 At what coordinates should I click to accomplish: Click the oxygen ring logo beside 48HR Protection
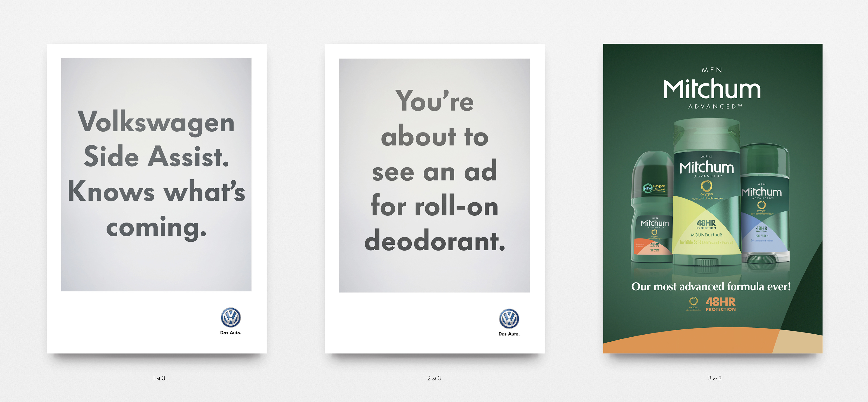(x=693, y=304)
